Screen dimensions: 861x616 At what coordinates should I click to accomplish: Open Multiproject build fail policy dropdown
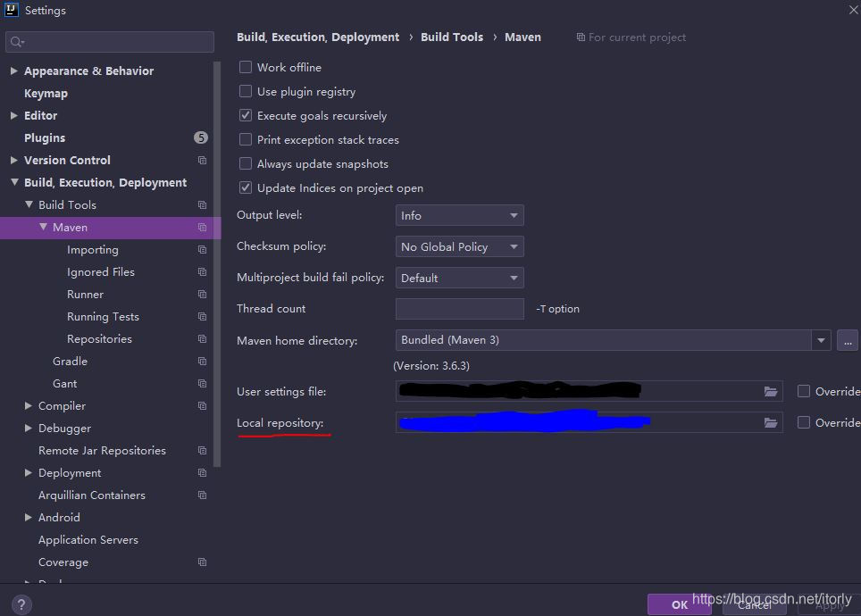(460, 278)
